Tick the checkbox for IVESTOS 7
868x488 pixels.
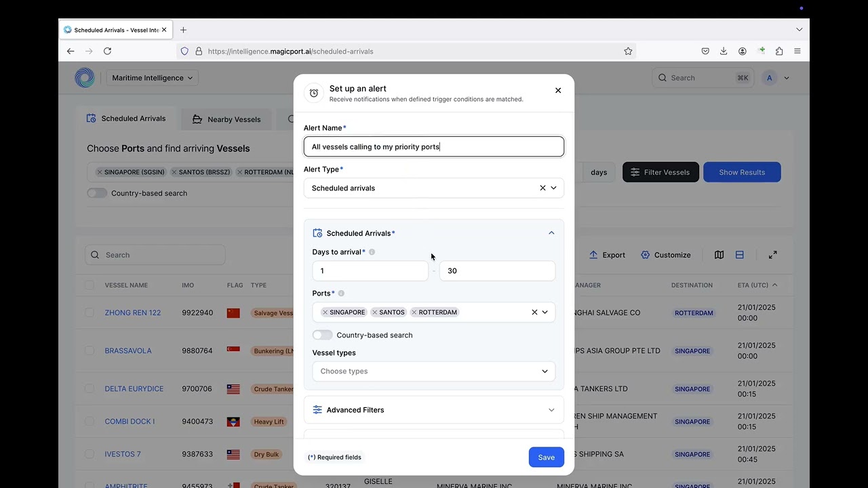(x=90, y=454)
